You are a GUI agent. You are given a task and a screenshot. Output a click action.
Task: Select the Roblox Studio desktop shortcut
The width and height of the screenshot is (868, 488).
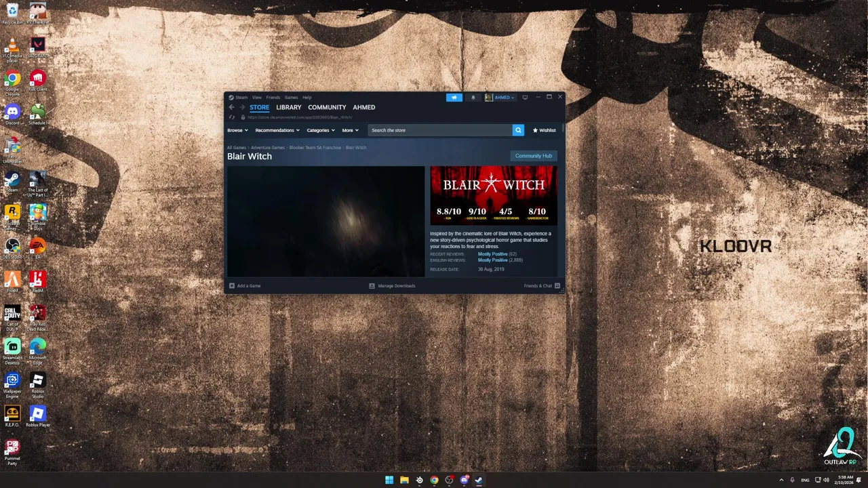point(38,385)
